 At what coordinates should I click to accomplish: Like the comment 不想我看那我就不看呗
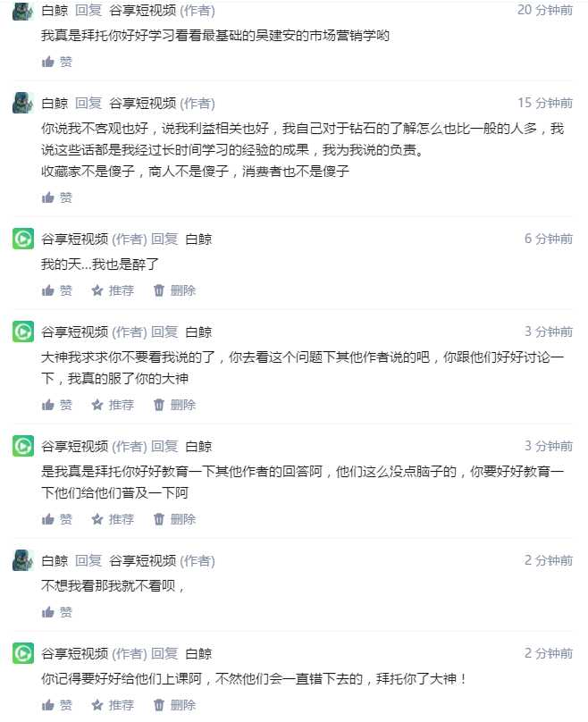click(x=48, y=612)
